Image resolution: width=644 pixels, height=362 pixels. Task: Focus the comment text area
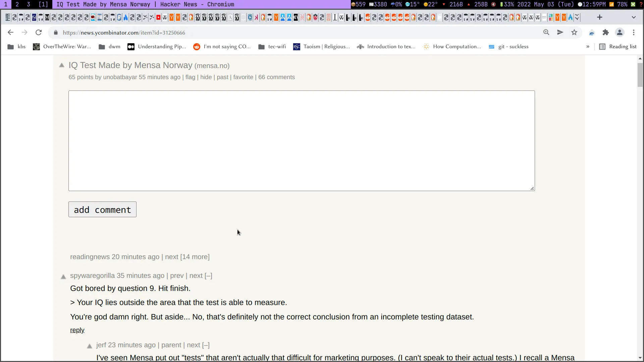302,141
